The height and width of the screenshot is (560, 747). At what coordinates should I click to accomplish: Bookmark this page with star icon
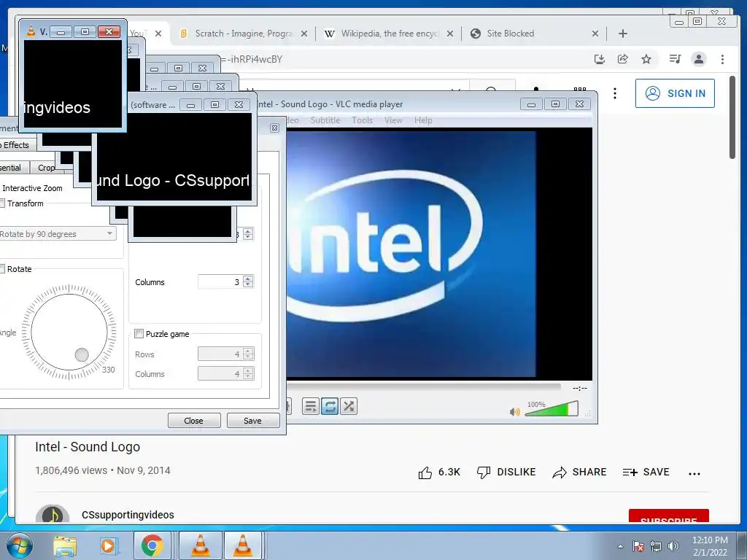(646, 59)
